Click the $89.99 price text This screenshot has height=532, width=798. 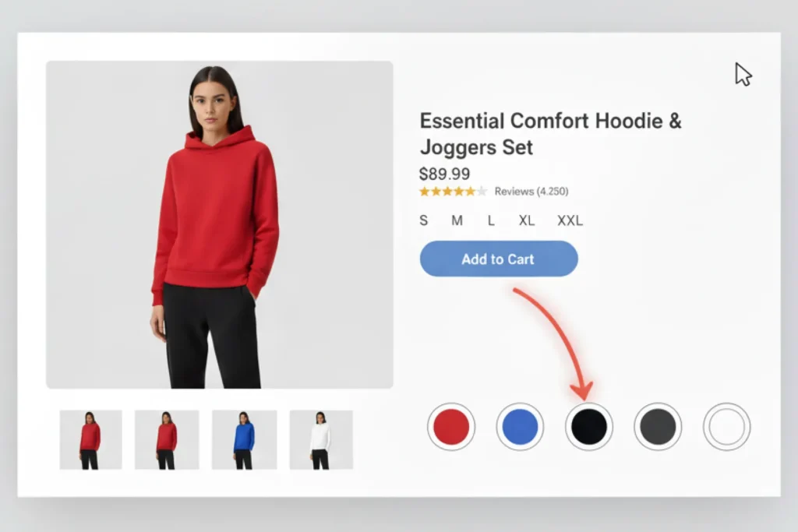tap(444, 174)
